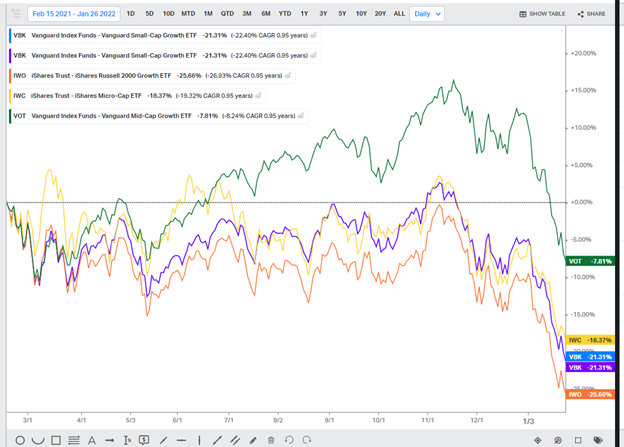Image resolution: width=624 pixels, height=447 pixels.
Task: Select the 10Y time range
Action: pyautogui.click(x=361, y=14)
